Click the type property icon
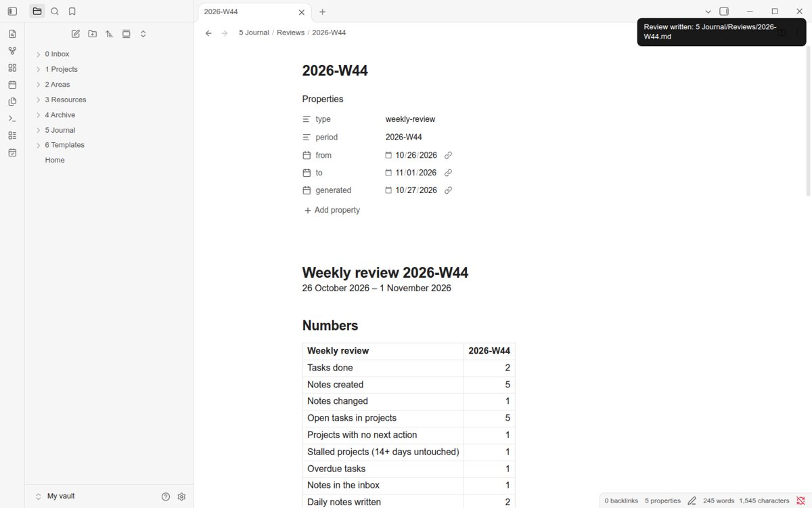Image resolution: width=812 pixels, height=508 pixels. [307, 119]
